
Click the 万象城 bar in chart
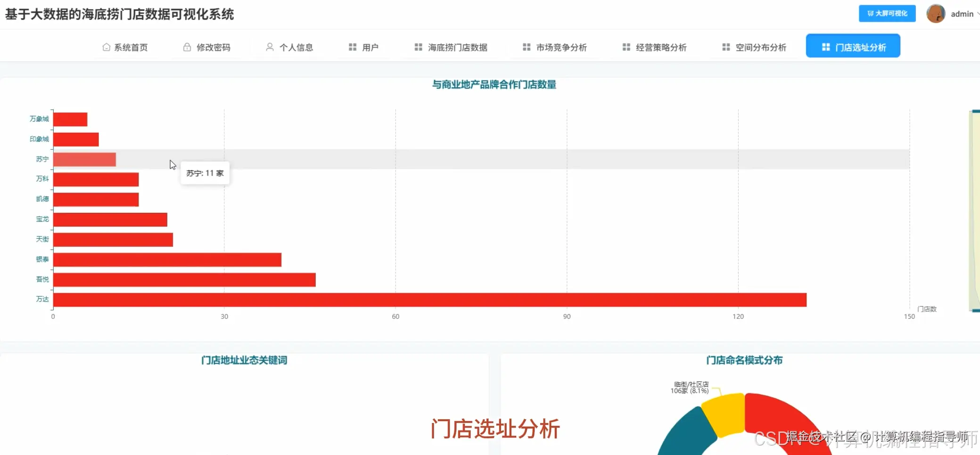tap(70, 119)
